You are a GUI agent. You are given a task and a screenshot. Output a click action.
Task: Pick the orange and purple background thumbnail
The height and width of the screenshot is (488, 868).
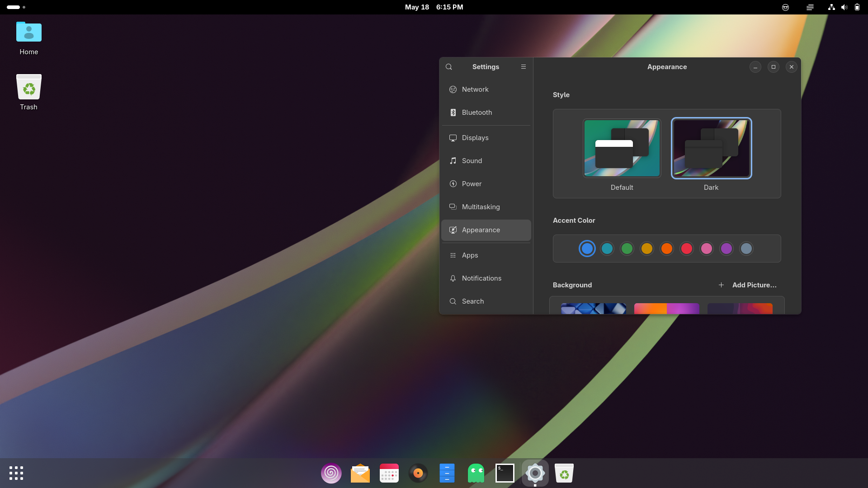pyautogui.click(x=667, y=309)
